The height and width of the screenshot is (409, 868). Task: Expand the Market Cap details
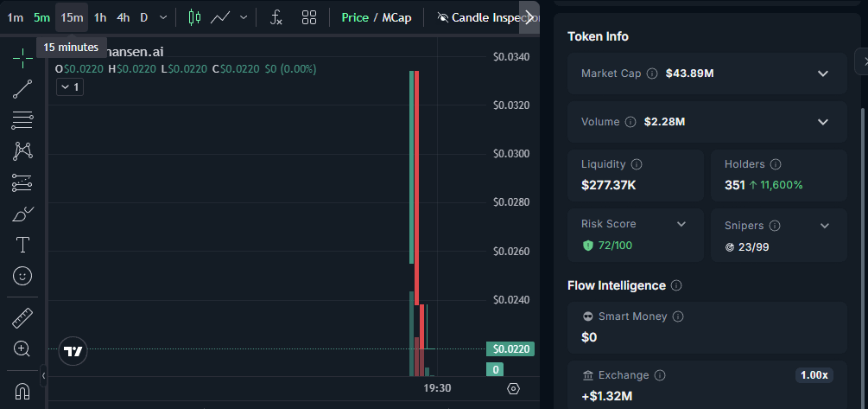point(823,73)
